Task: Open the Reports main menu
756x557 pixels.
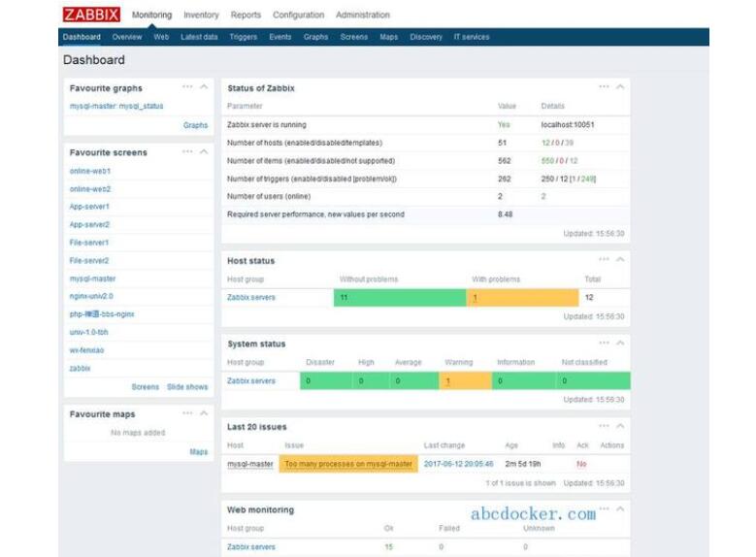Action: coord(246,15)
